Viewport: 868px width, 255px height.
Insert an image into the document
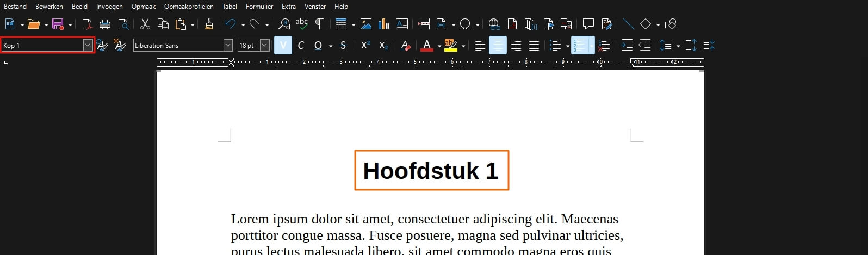tap(366, 24)
